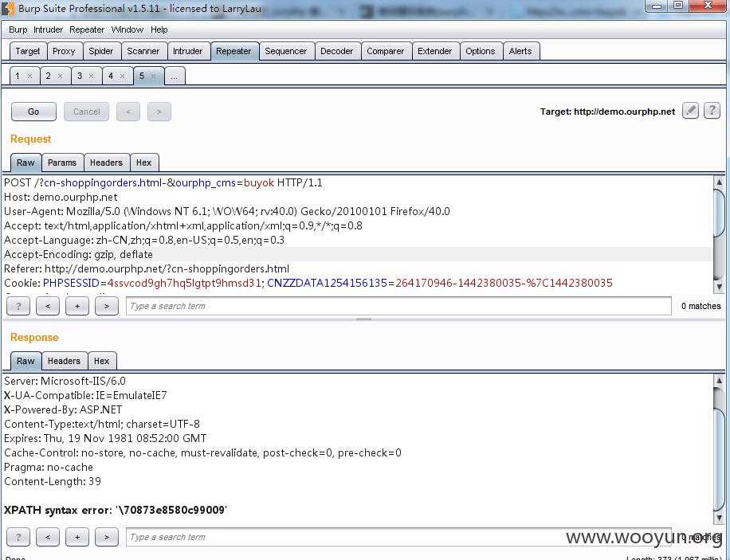Switch to the Sequencer tab
The width and height of the screenshot is (730, 560).
286,51
